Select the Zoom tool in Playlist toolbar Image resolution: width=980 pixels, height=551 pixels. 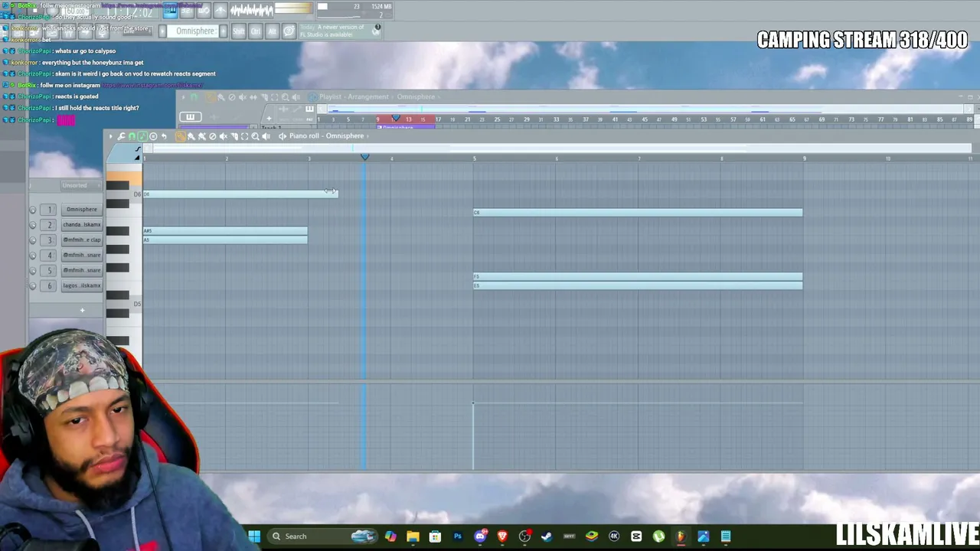point(286,97)
